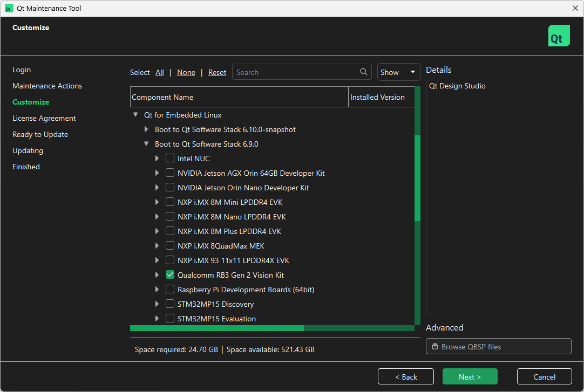
Task: Select License Agreement in sidebar
Action: click(x=44, y=118)
